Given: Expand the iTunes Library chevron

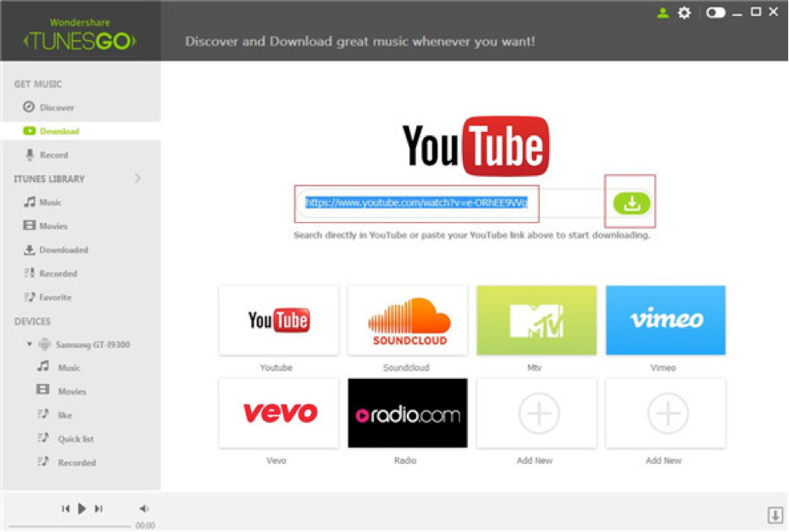Looking at the screenshot, I should 137,178.
